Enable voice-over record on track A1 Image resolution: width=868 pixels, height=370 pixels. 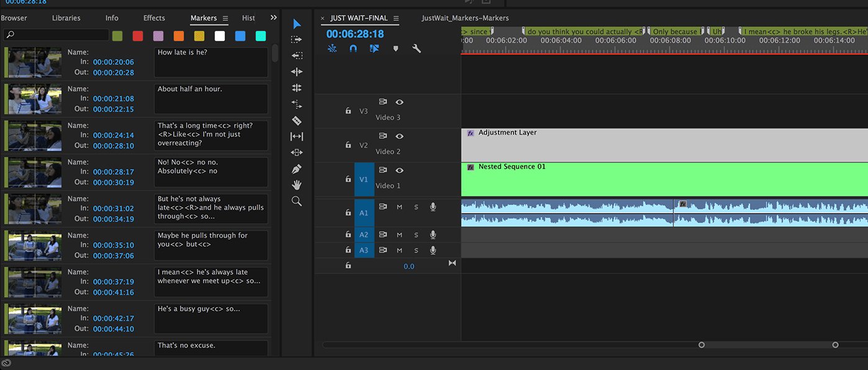(433, 207)
